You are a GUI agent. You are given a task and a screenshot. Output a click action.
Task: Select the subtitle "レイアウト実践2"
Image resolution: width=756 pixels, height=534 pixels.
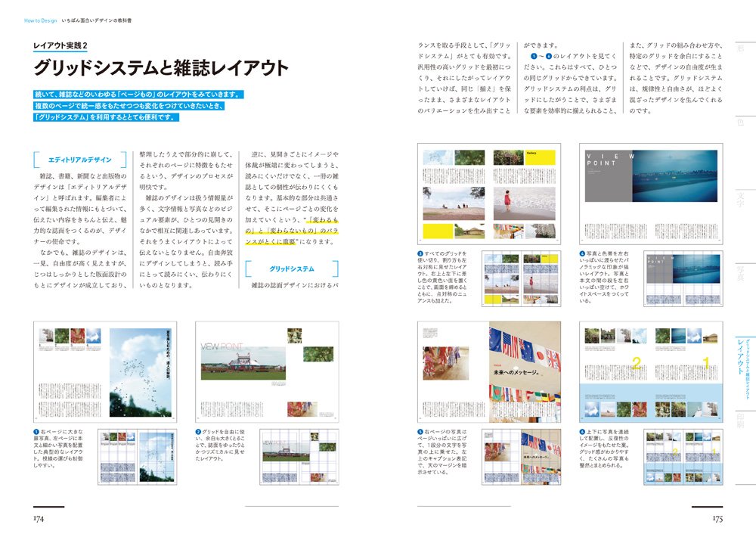(60, 46)
